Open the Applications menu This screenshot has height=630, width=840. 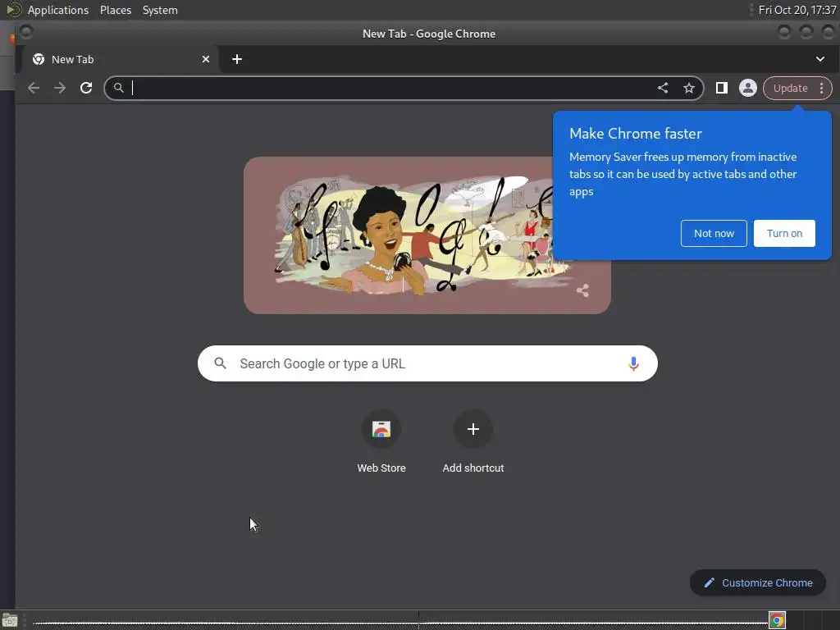click(x=58, y=10)
